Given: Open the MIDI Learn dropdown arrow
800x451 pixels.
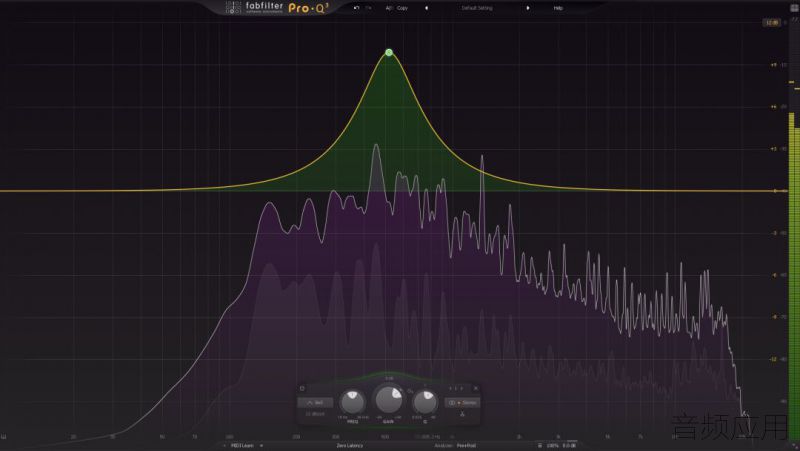Looking at the screenshot, I should (x=262, y=445).
